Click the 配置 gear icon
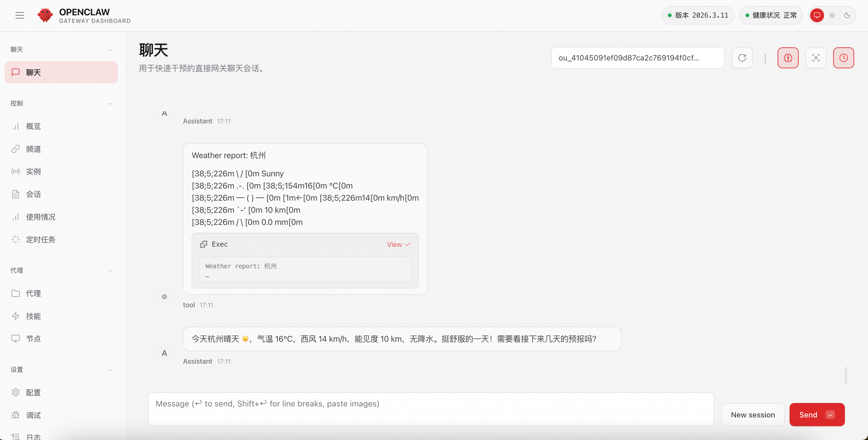 [16, 392]
